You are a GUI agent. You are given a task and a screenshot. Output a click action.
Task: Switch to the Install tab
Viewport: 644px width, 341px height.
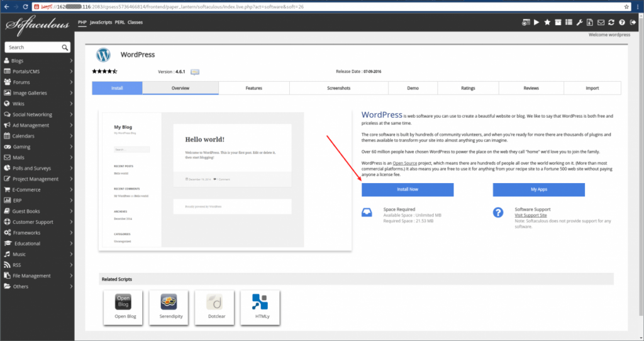point(117,88)
